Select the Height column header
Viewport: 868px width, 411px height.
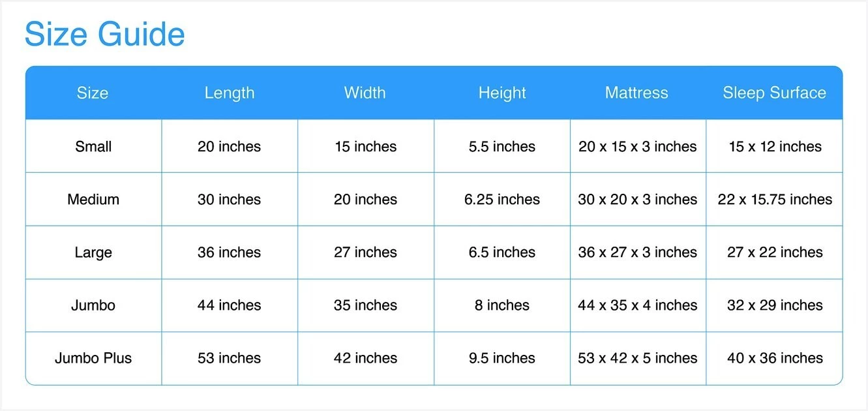coord(502,93)
